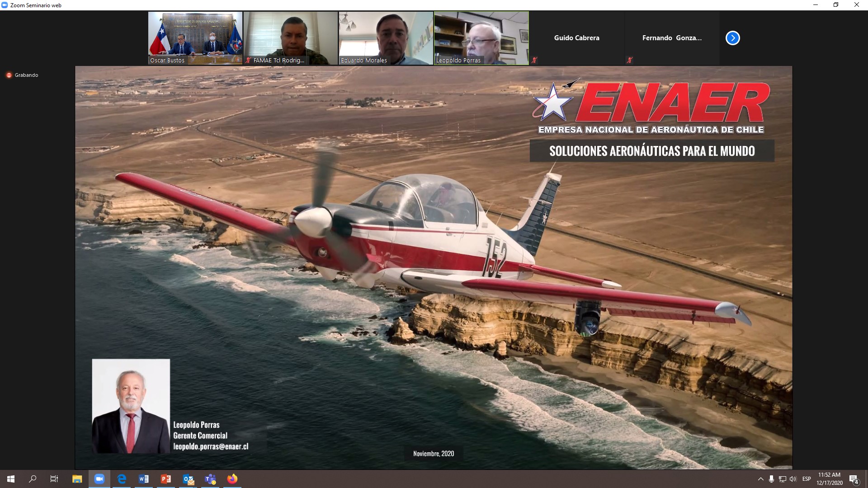
Task: Open Microsoft Word from taskbar
Action: (144, 479)
